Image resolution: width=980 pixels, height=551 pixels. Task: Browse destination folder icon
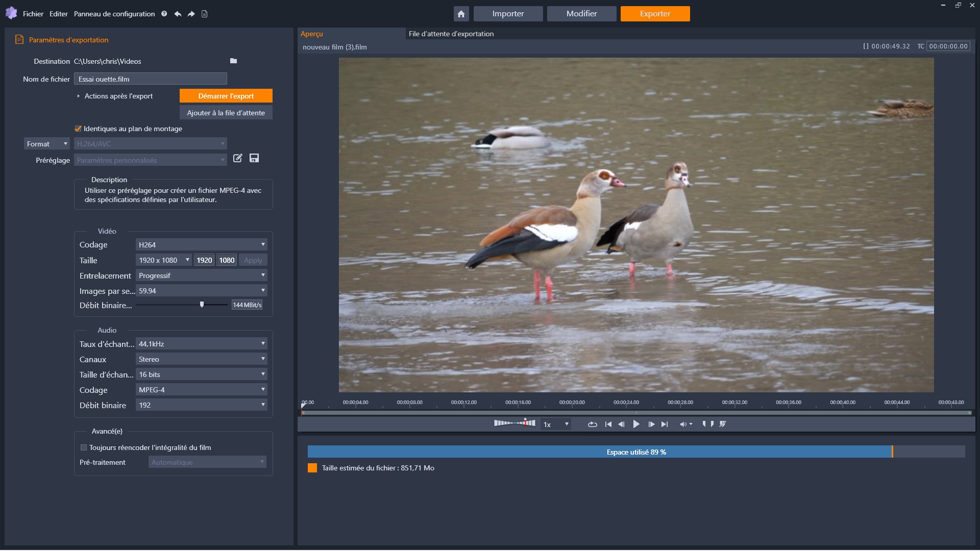pos(233,61)
